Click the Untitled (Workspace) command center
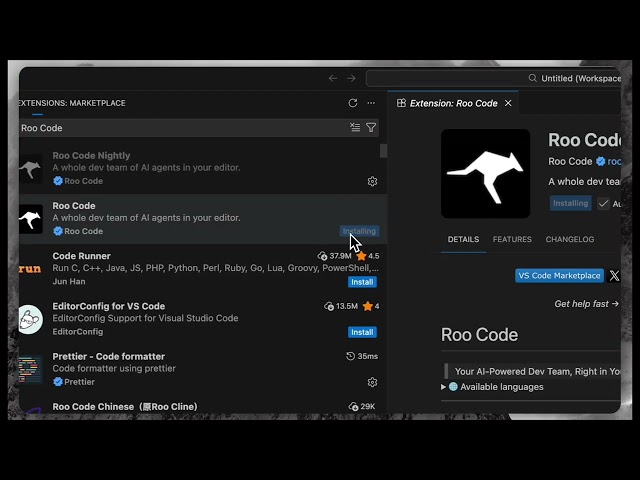 click(x=493, y=78)
